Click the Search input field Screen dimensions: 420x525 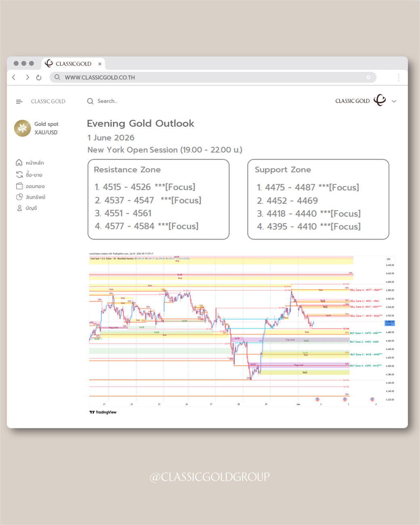click(107, 101)
